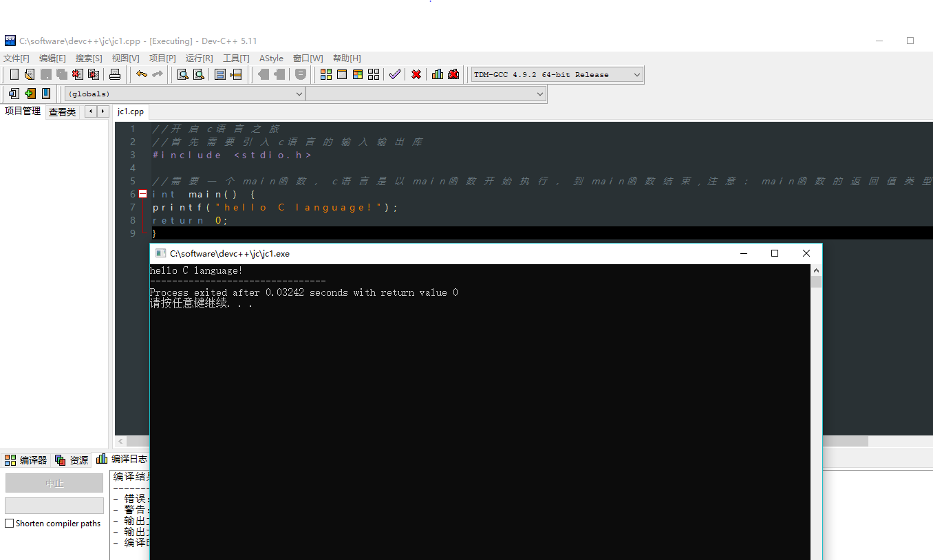Click the printf("hello C language!") code line

tap(275, 207)
